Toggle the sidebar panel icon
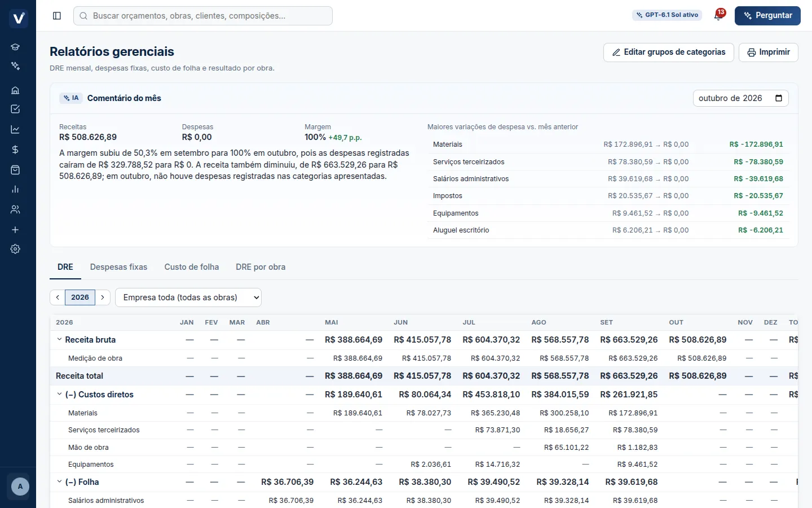This screenshot has width=812, height=508. click(x=57, y=16)
